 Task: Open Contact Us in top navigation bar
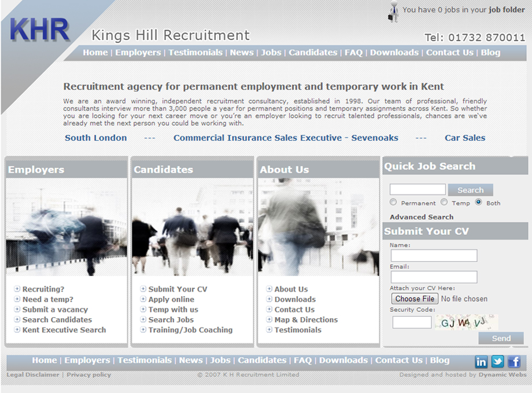[450, 53]
